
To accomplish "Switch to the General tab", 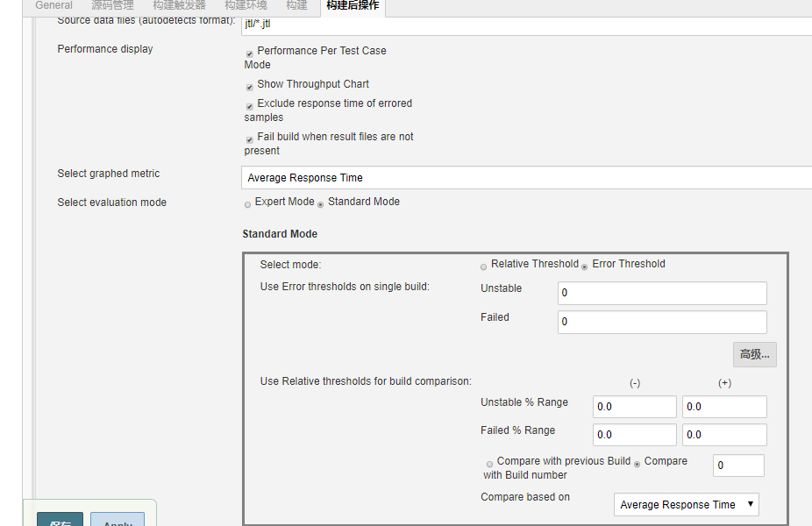I will point(53,5).
